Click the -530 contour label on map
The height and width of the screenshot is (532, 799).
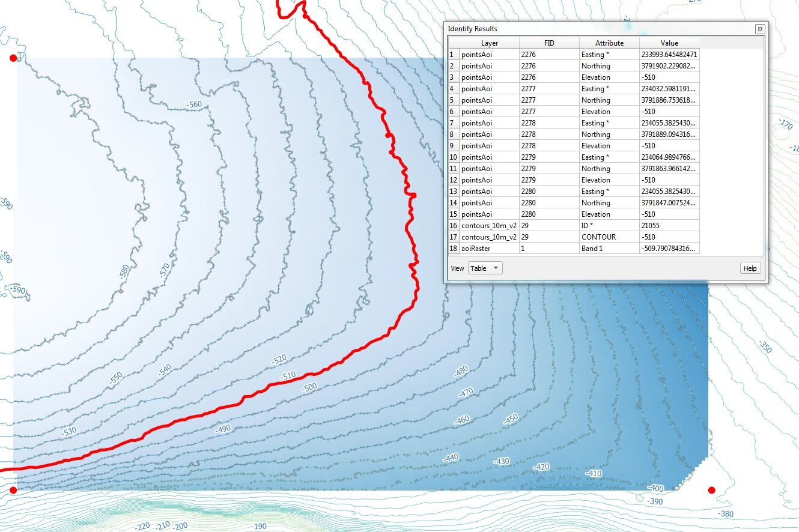69,431
